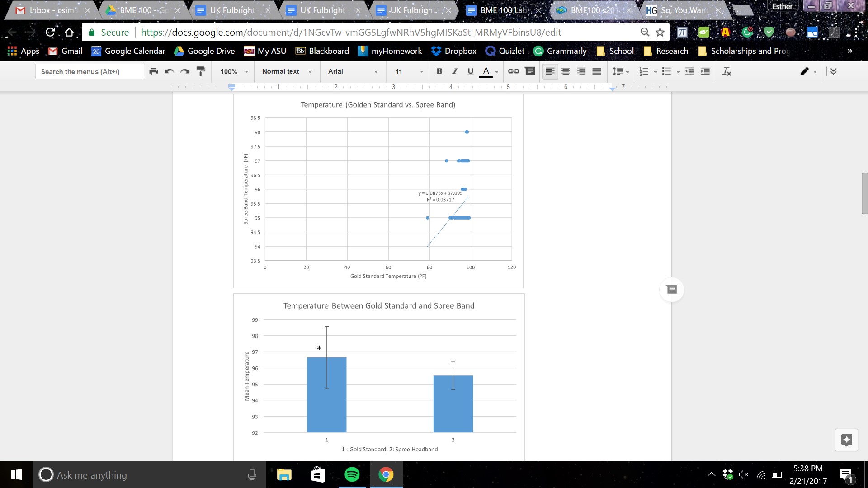Open the Blackboard bookmark

322,51
